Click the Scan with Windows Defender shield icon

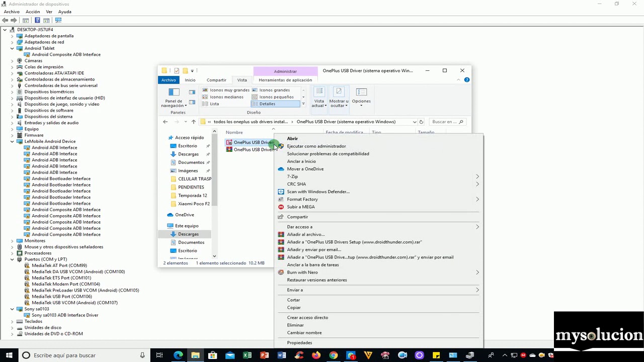click(281, 192)
